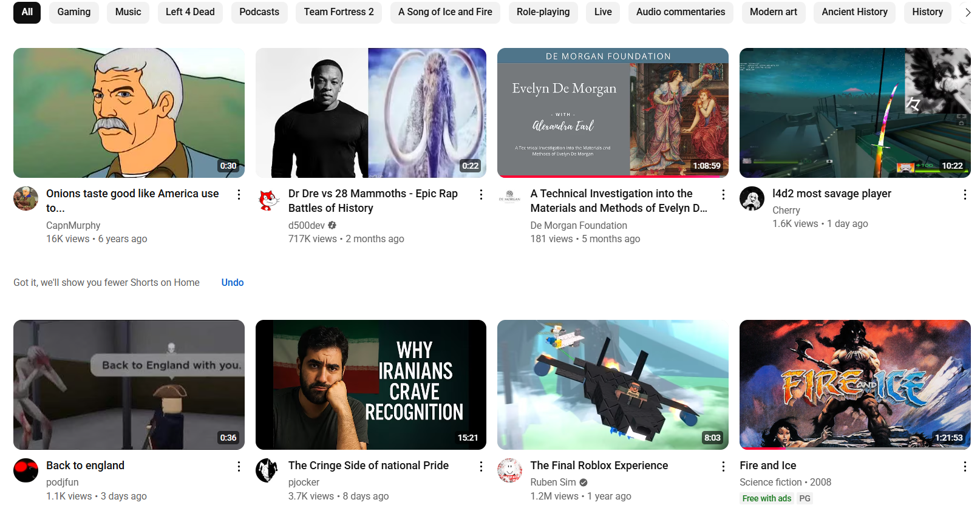This screenshot has height=505, width=980.
Task: Open podjfun channel name link
Action: pyautogui.click(x=63, y=483)
